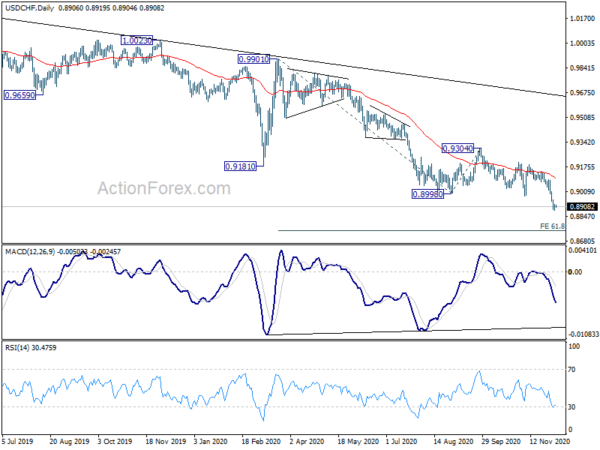Click the 3 Jan 2020 date label

click(210, 442)
